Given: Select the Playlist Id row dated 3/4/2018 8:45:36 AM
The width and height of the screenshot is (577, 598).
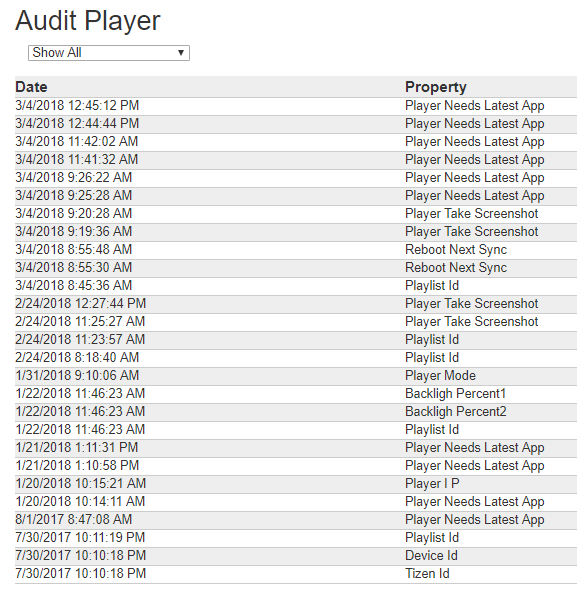Looking at the screenshot, I should click(x=296, y=286).
